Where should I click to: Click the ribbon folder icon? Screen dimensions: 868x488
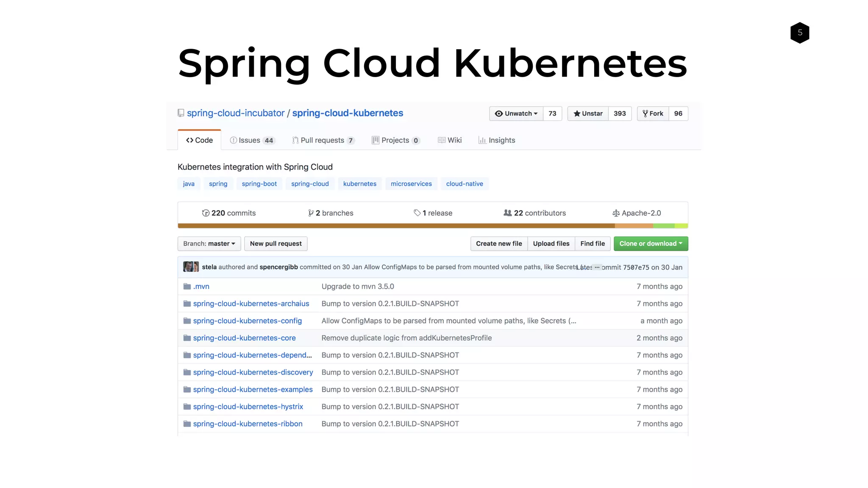coord(187,424)
